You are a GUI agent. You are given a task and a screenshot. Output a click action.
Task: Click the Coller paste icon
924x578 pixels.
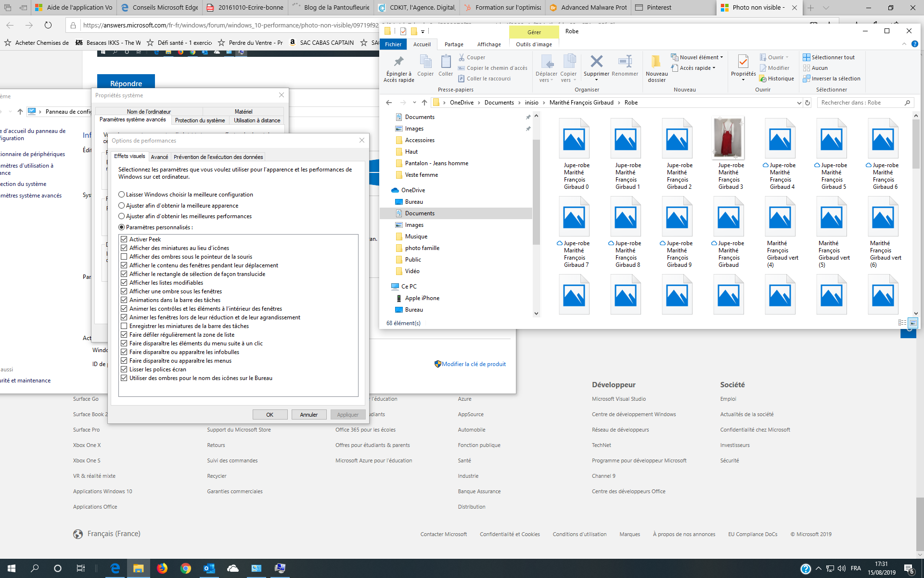click(x=446, y=62)
